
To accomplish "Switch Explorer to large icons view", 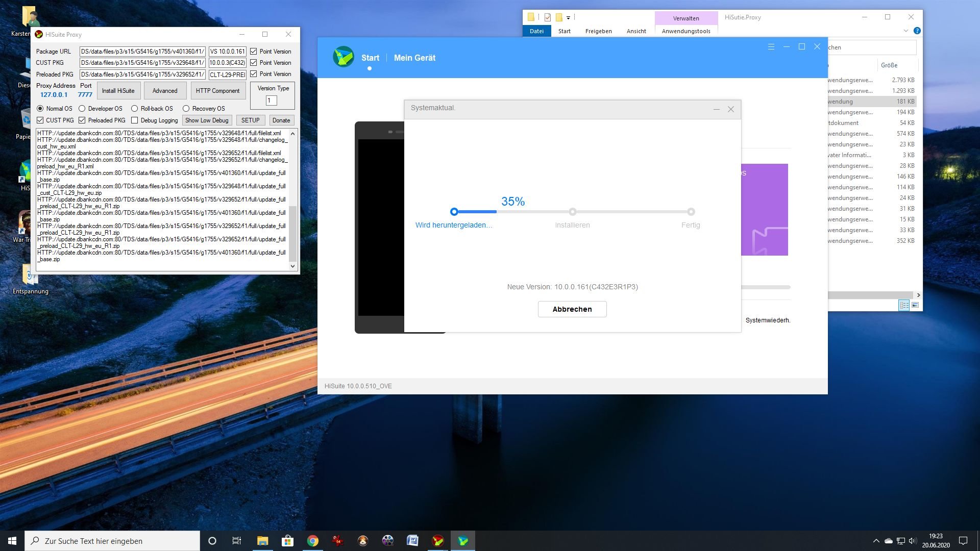I will point(915,305).
